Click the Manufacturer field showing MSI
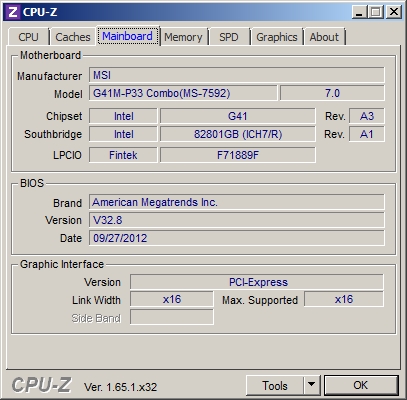The width and height of the screenshot is (407, 400). coord(237,75)
